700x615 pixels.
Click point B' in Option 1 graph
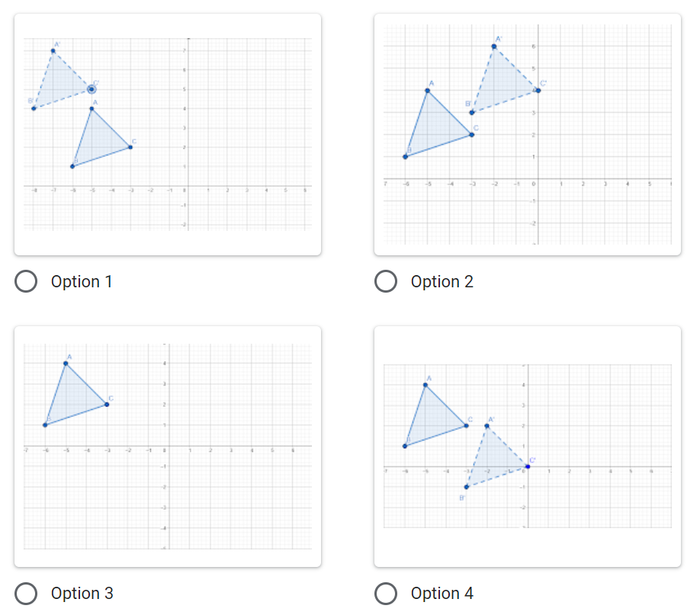point(34,108)
